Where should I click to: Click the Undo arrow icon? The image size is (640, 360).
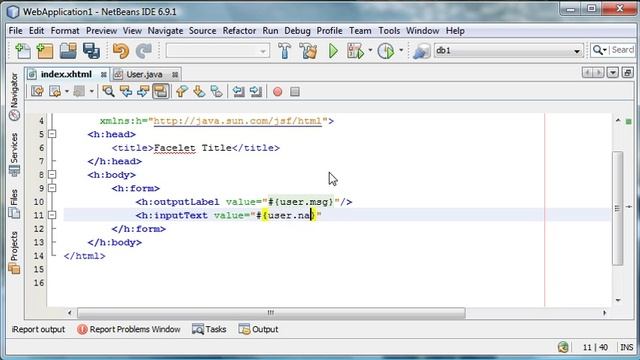(x=121, y=51)
